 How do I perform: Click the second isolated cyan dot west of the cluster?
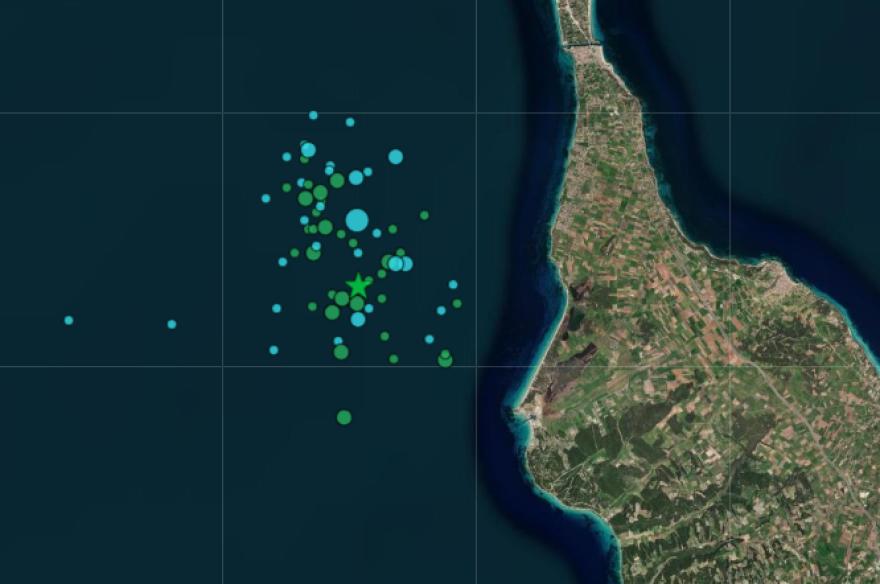[172, 324]
